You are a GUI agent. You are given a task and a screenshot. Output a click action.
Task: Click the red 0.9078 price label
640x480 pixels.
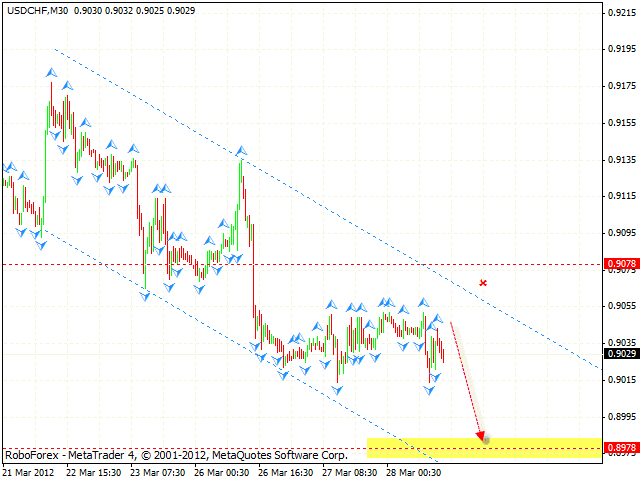click(x=621, y=265)
